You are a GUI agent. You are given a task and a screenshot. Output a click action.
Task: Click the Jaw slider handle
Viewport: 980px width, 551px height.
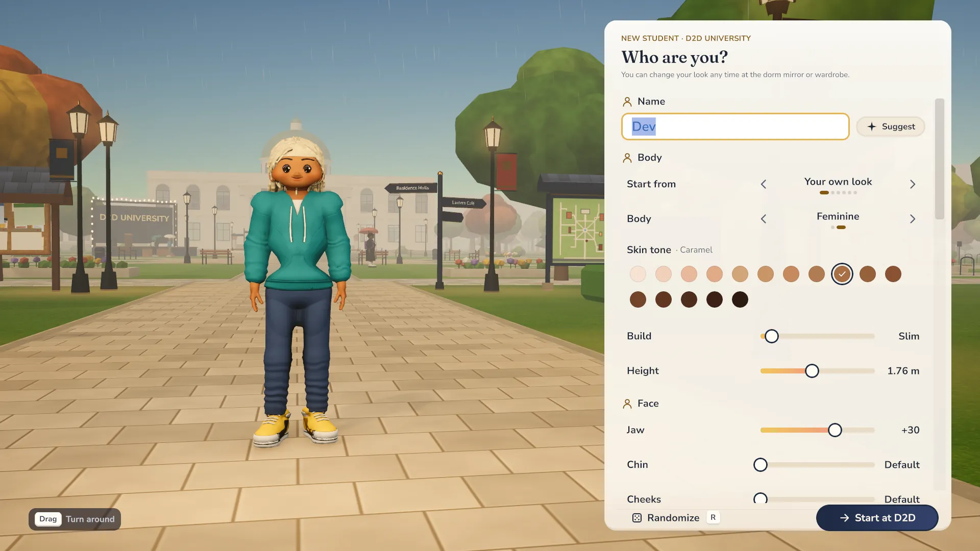pos(835,430)
